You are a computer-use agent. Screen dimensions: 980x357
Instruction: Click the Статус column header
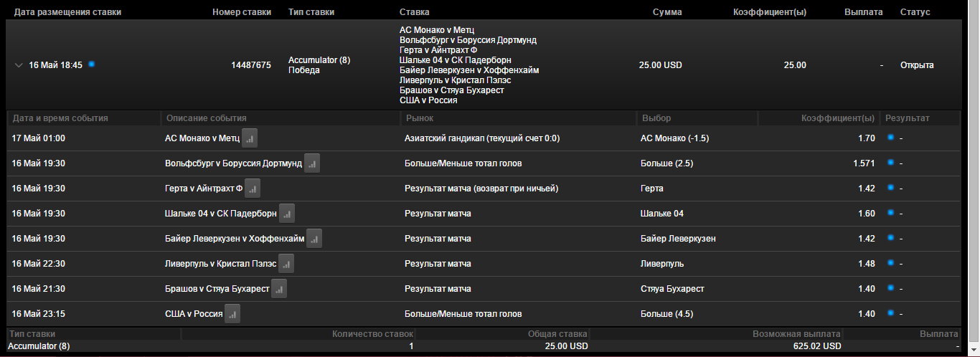point(915,12)
